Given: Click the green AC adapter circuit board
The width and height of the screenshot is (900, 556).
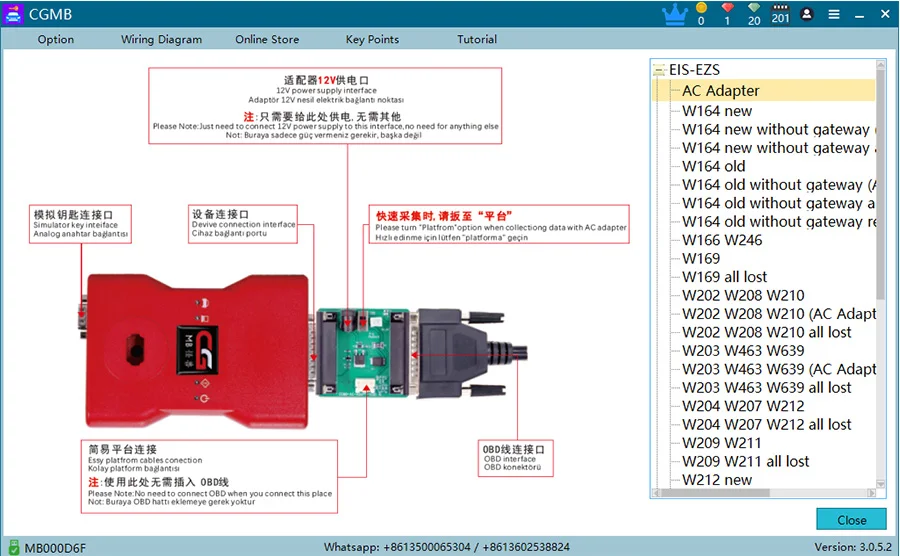Looking at the screenshot, I should (x=362, y=352).
